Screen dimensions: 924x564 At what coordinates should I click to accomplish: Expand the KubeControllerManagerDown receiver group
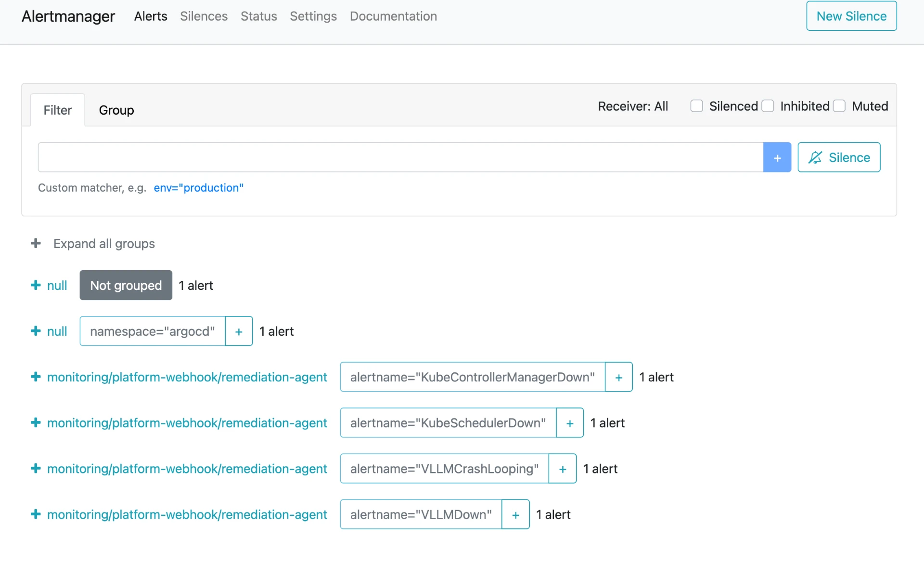(x=36, y=377)
